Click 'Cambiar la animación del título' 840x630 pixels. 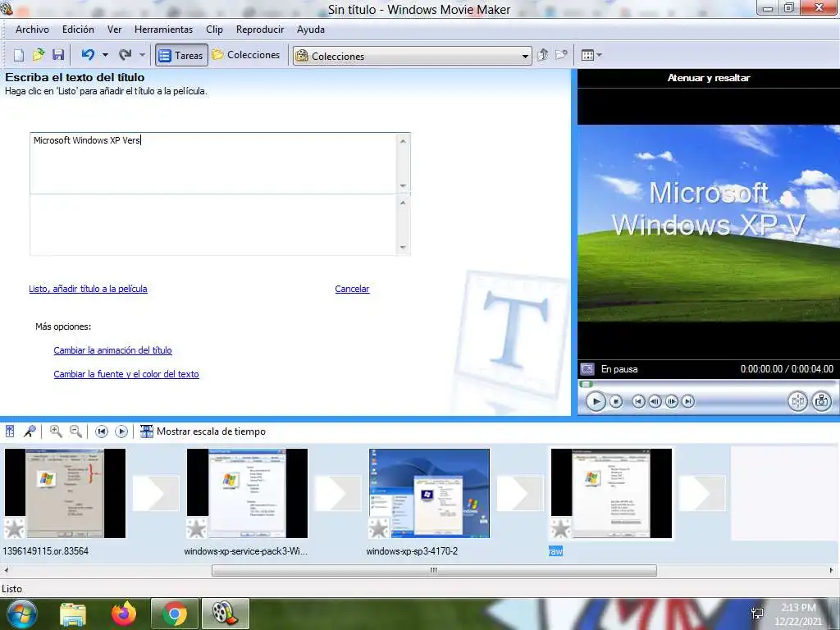click(x=112, y=350)
